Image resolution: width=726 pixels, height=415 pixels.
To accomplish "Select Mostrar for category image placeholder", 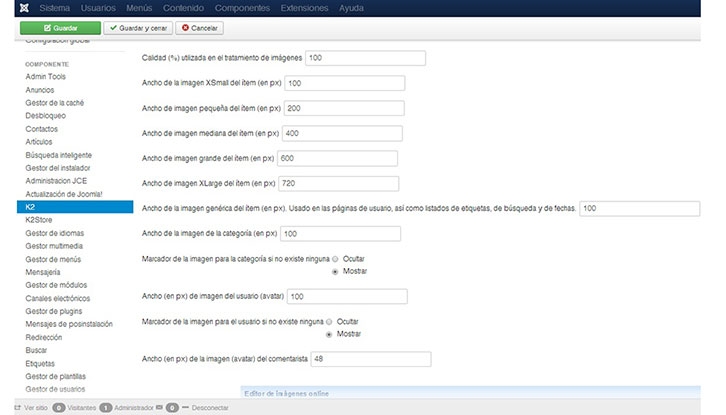I will tap(335, 271).
